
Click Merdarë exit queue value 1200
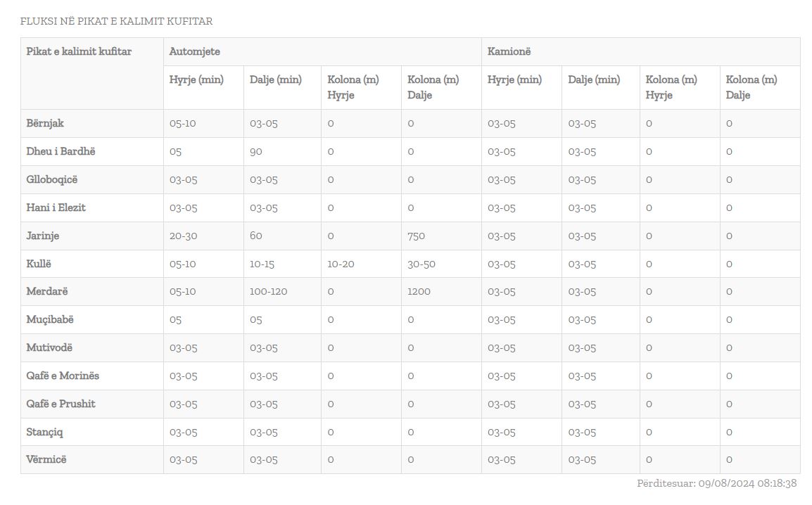pos(419,291)
